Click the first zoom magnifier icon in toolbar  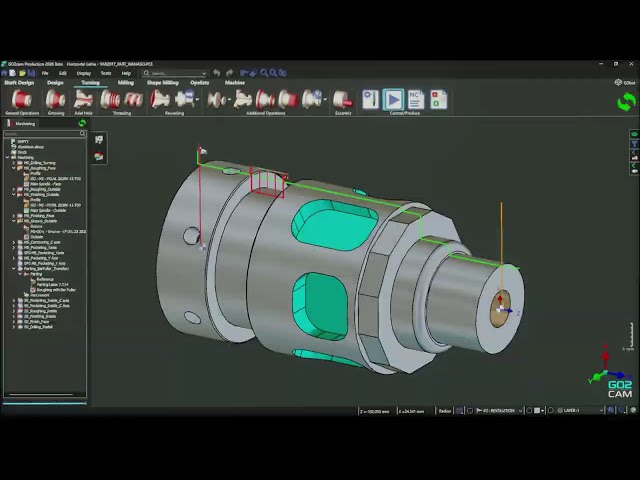coord(264,73)
